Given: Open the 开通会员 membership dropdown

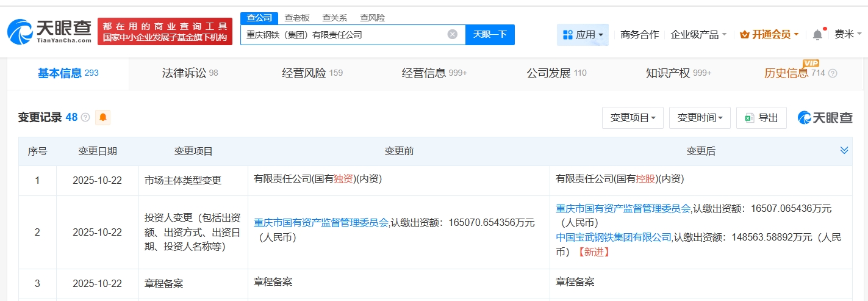Looking at the screenshot, I should click(769, 35).
